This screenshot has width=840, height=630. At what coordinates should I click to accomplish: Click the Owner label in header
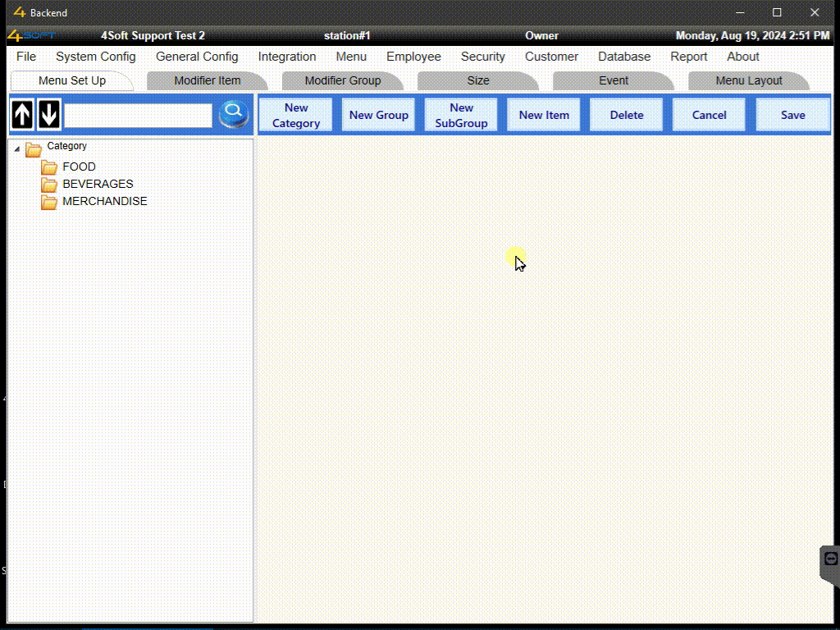point(541,36)
